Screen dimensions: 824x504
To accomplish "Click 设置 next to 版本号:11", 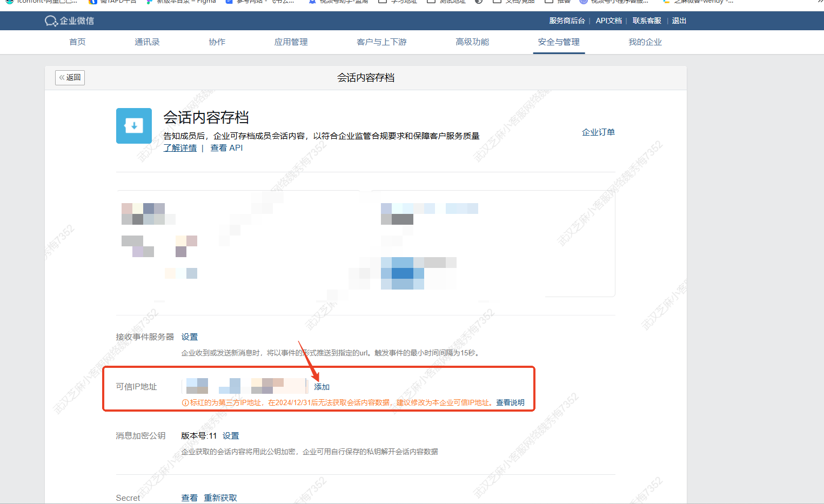I will (231, 435).
